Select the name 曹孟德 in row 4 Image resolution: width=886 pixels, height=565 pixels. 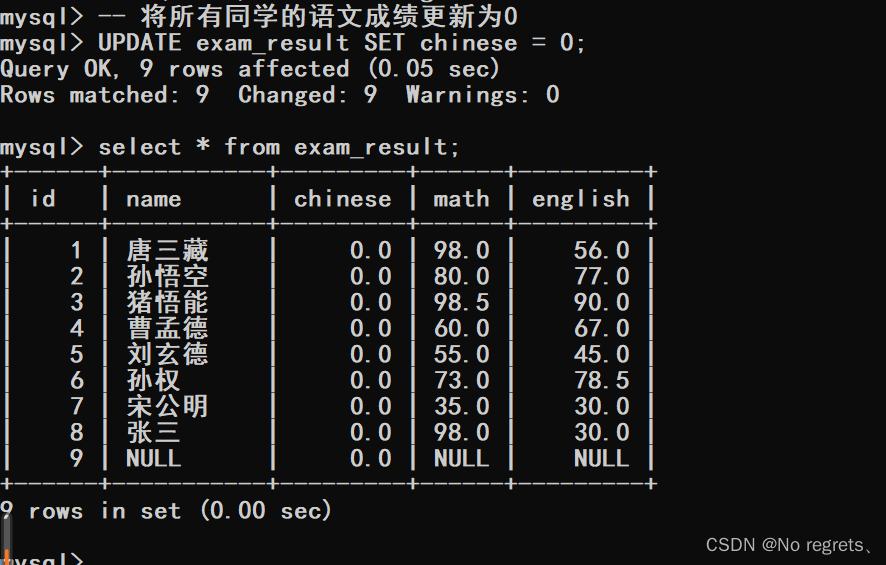(167, 328)
